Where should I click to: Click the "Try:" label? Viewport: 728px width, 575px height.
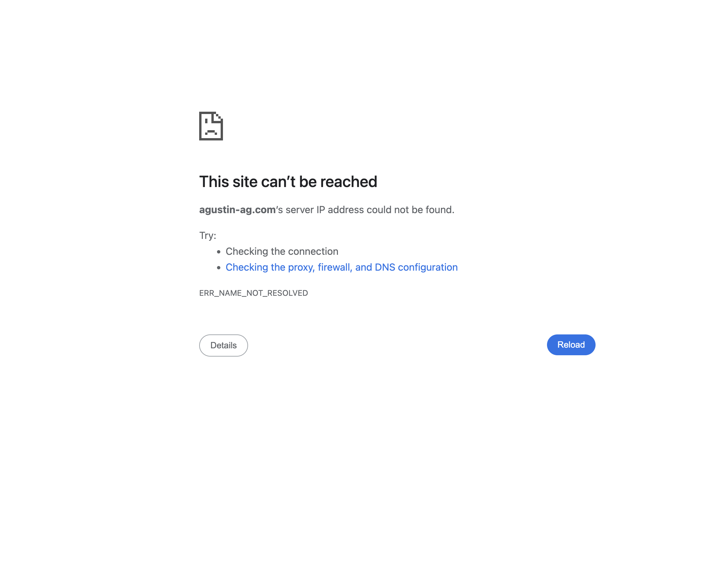click(207, 236)
